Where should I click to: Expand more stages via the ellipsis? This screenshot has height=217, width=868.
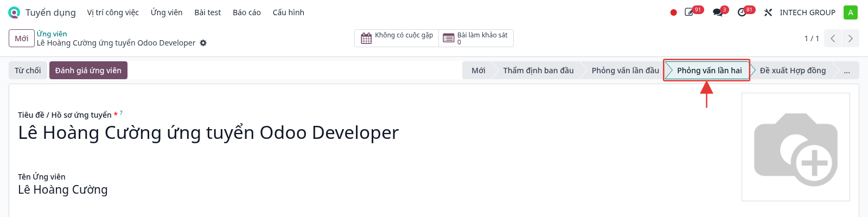(847, 71)
